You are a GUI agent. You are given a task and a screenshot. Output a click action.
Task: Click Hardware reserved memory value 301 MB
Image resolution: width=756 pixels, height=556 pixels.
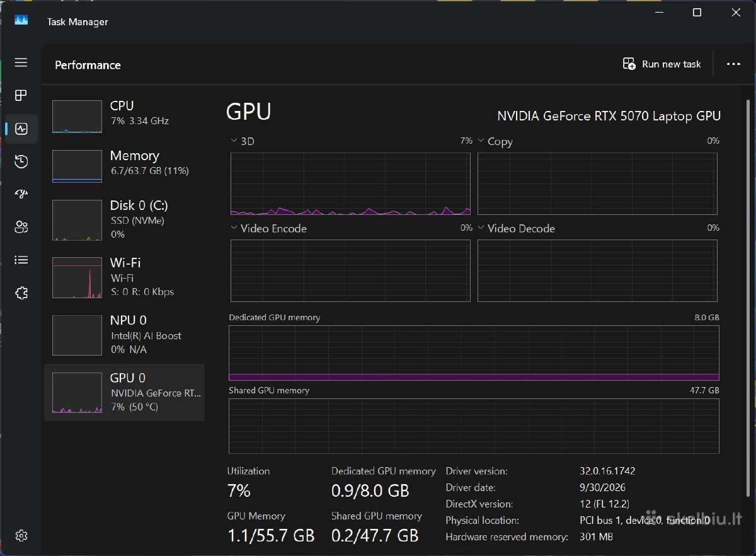click(x=596, y=537)
